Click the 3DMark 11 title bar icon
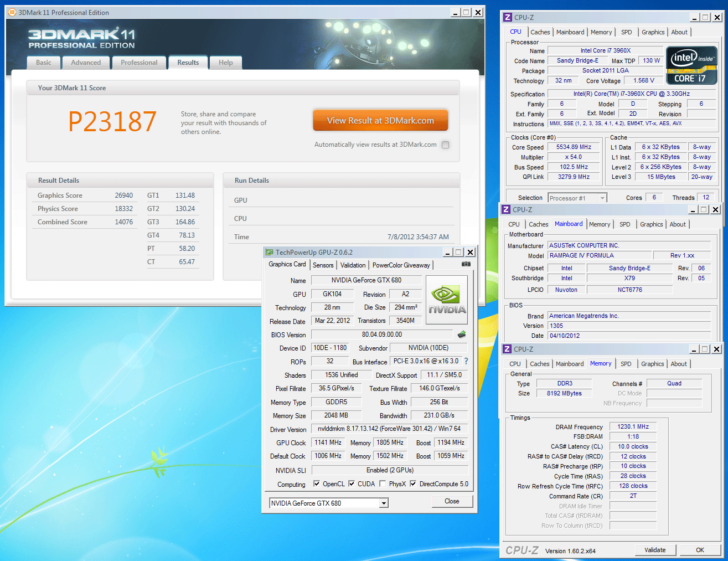The width and height of the screenshot is (728, 561). click(x=12, y=12)
